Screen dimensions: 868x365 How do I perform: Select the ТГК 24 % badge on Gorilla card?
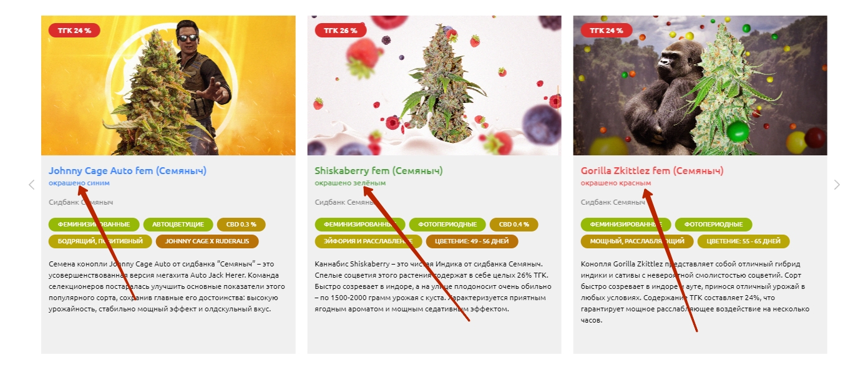point(606,30)
